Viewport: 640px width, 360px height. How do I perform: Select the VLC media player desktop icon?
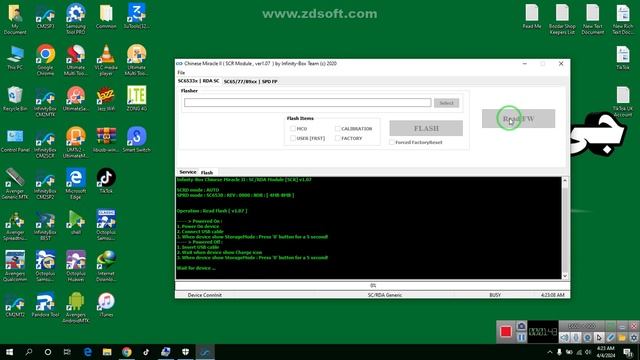pyautogui.click(x=106, y=60)
